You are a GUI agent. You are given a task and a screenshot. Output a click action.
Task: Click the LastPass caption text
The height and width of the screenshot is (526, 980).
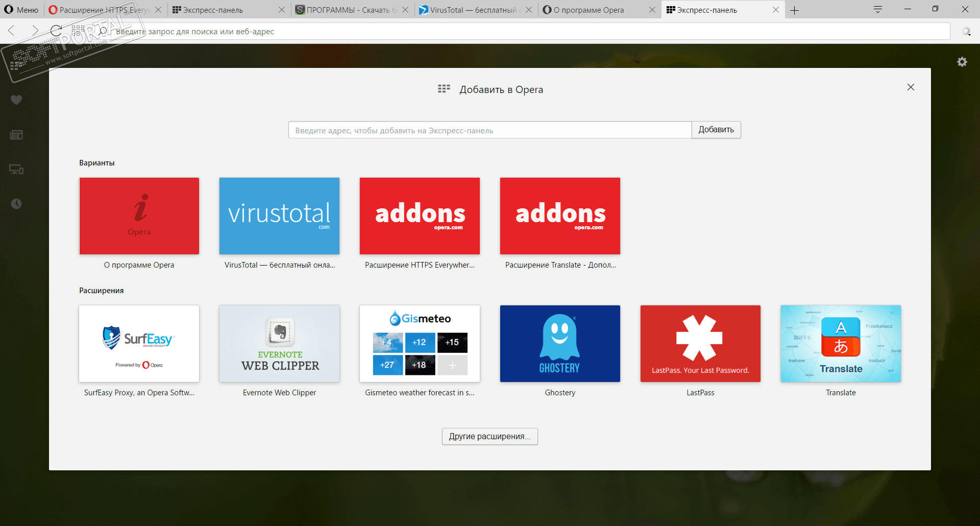700,393
